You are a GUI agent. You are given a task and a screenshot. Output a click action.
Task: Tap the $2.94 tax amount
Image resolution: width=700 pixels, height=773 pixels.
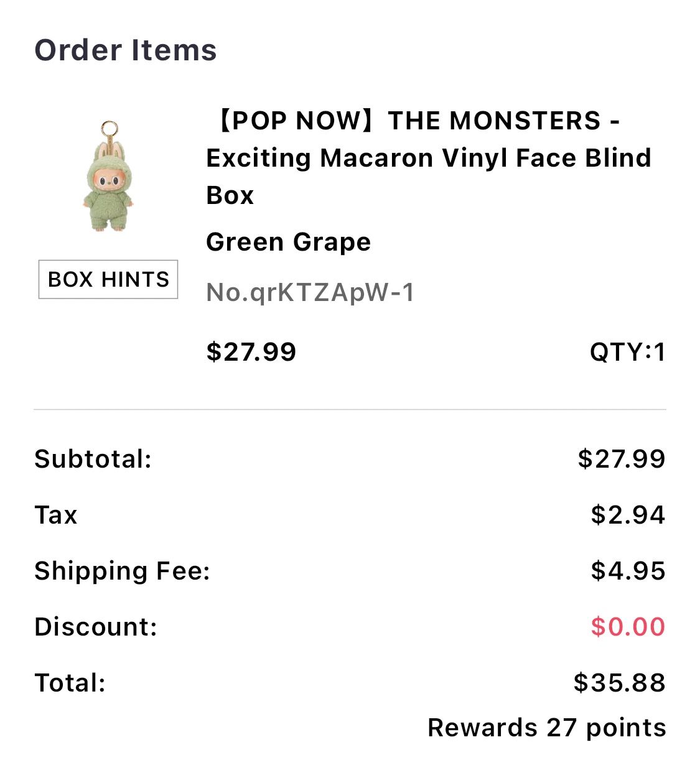(627, 515)
